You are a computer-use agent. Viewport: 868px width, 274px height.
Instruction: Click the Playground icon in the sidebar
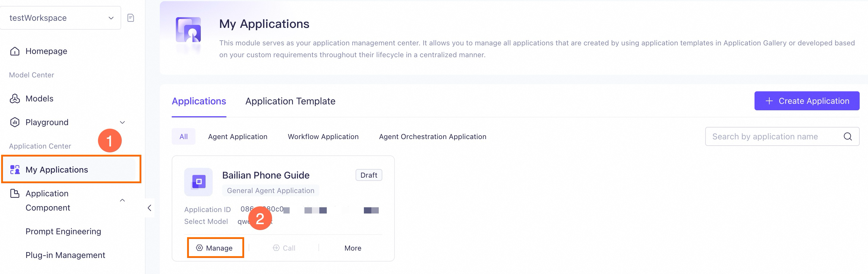[x=15, y=122]
